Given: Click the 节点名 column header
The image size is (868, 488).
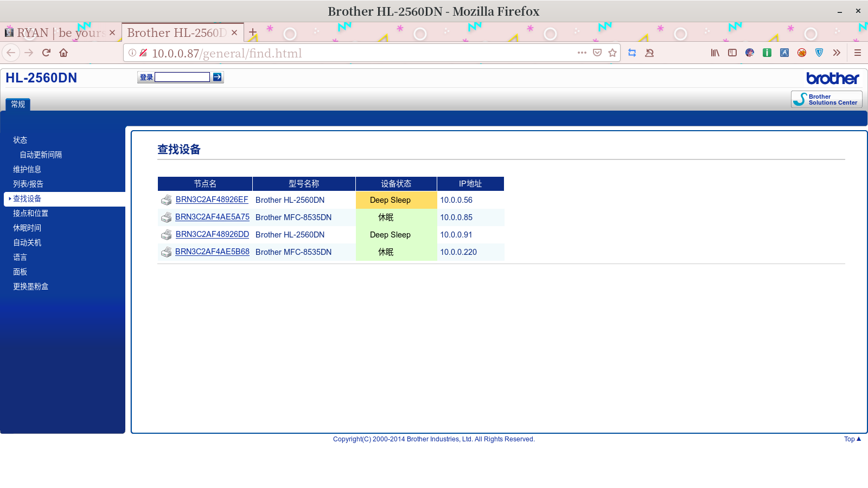Looking at the screenshot, I should click(x=205, y=184).
